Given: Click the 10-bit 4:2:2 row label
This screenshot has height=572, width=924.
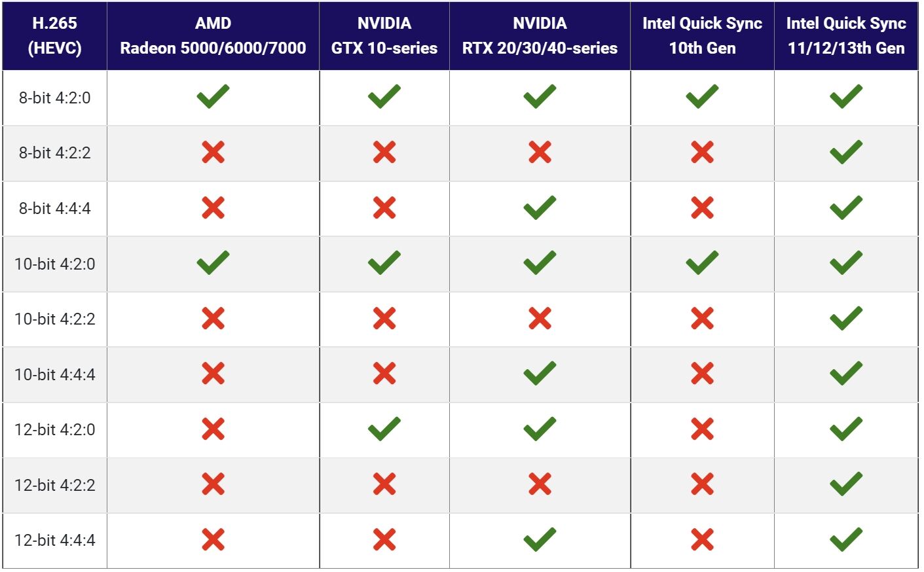Looking at the screenshot, I should click(x=55, y=319).
